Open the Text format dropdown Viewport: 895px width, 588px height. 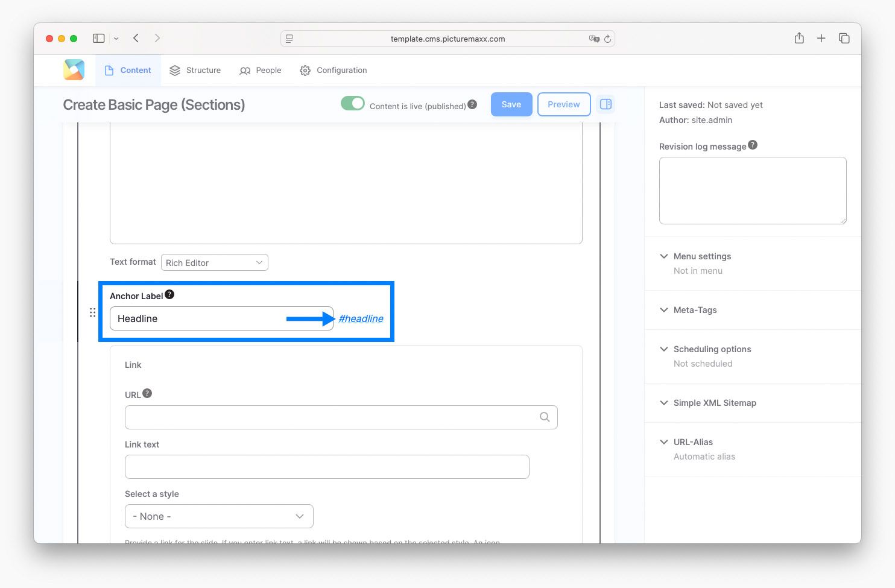(215, 263)
